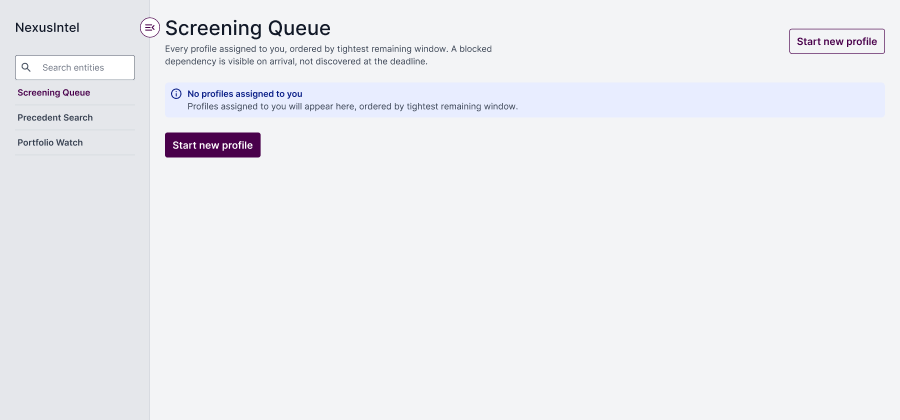This screenshot has width=900, height=420.
Task: Click the 'No profiles assigned to you' message
Action: [245, 94]
